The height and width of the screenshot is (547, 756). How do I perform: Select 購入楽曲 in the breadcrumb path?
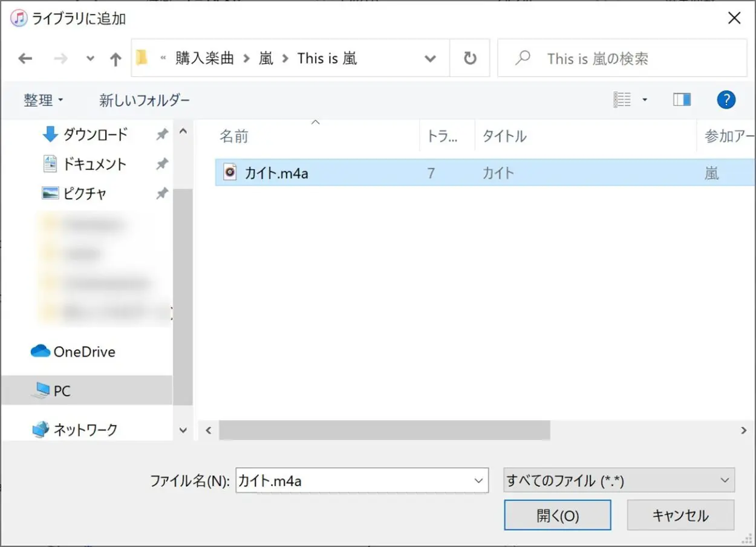point(204,59)
